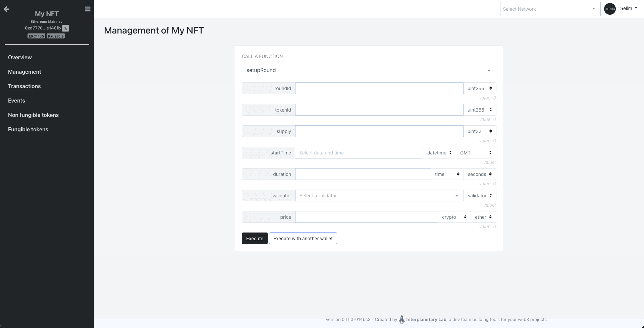644x328 pixels.
Task: Change the duration seconds unit selector
Action: (x=479, y=174)
